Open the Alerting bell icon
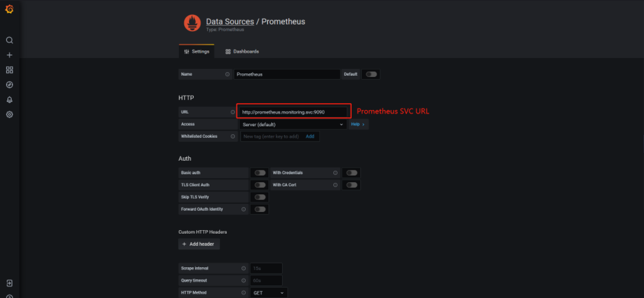 pyautogui.click(x=9, y=100)
